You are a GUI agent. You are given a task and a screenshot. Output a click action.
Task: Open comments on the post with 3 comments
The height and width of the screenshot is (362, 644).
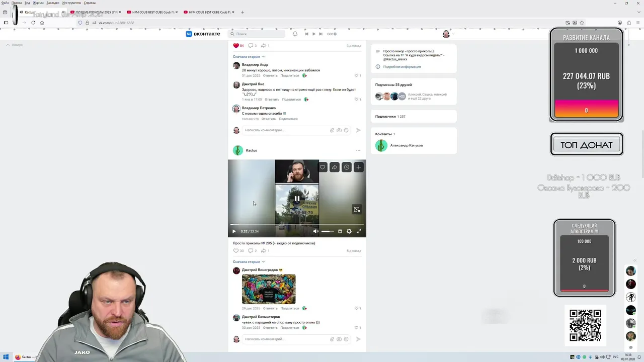click(x=253, y=46)
